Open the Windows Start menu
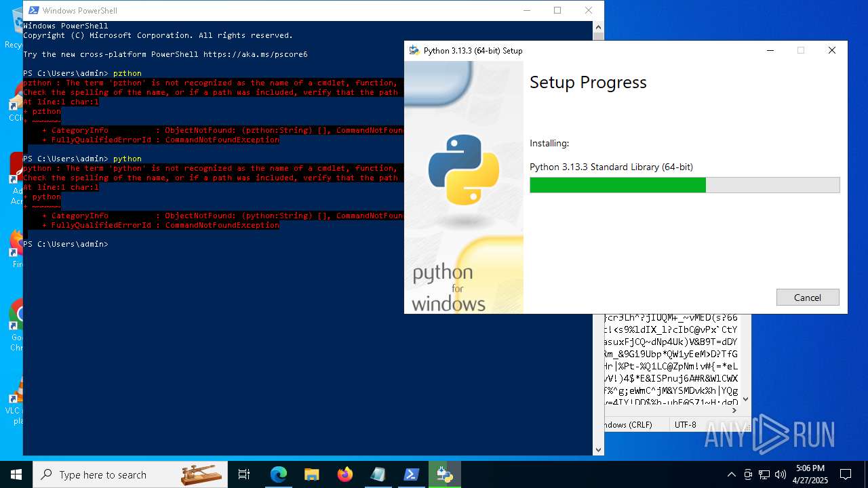This screenshot has height=488, width=868. [16, 474]
